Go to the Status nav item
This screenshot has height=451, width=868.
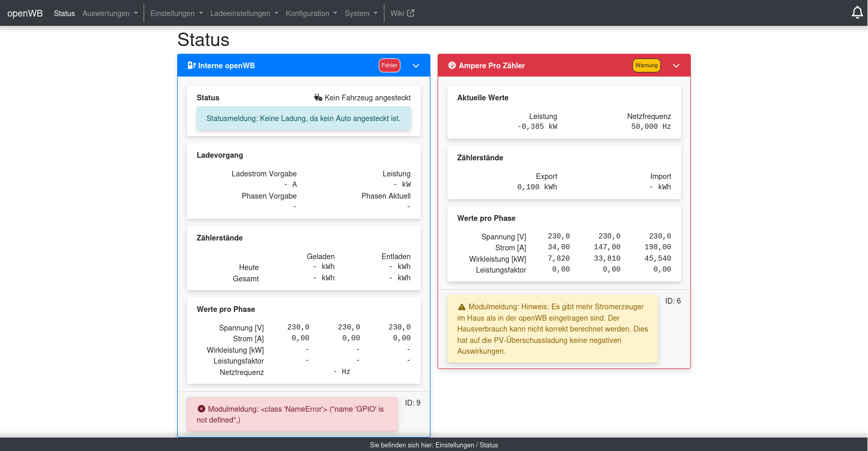(x=65, y=13)
